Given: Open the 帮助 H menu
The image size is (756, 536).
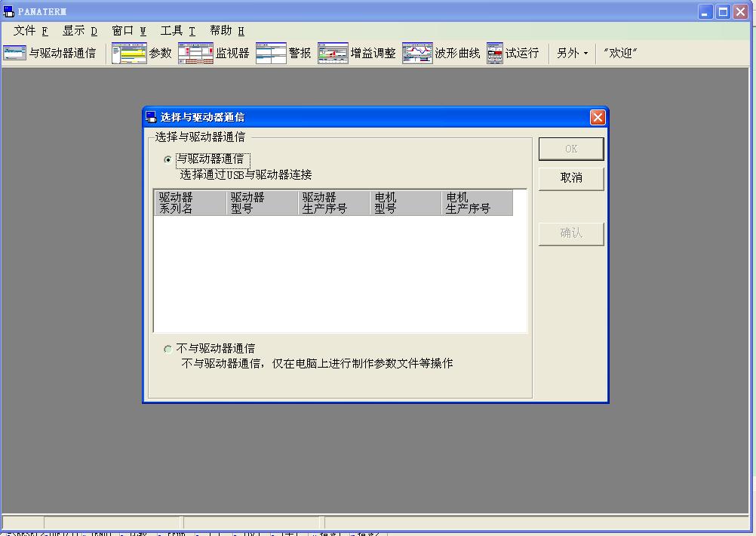Looking at the screenshot, I should (226, 31).
